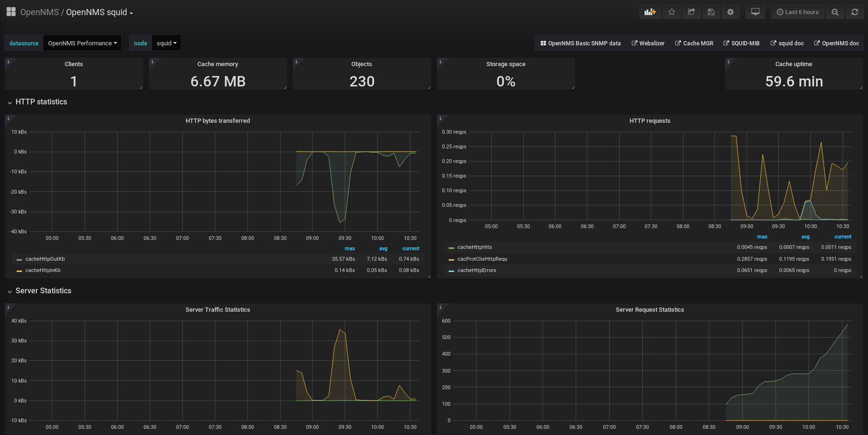Open the node squid dropdown

tap(166, 43)
